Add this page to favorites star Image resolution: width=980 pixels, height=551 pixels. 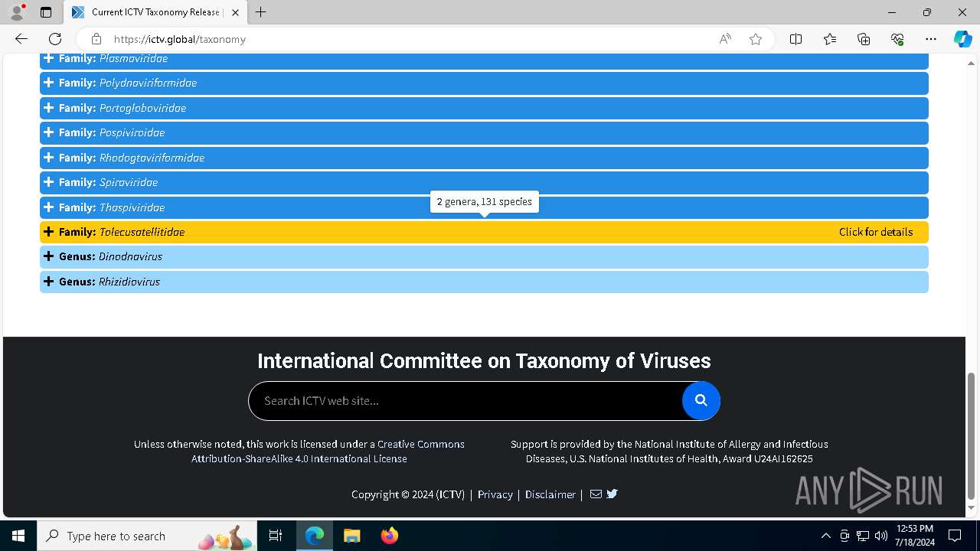point(756,39)
